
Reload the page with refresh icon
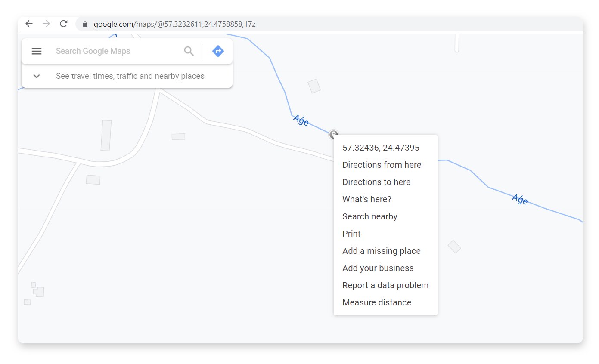pos(64,24)
